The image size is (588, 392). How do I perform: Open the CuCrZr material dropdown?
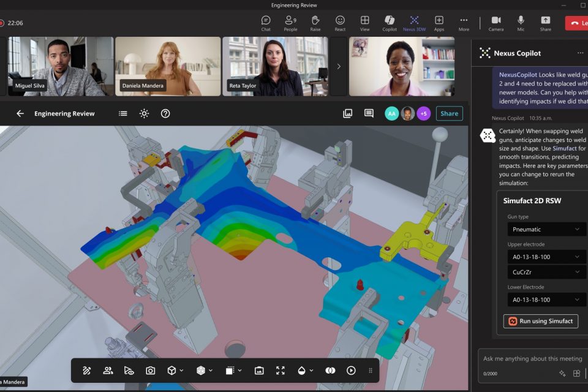click(x=546, y=272)
